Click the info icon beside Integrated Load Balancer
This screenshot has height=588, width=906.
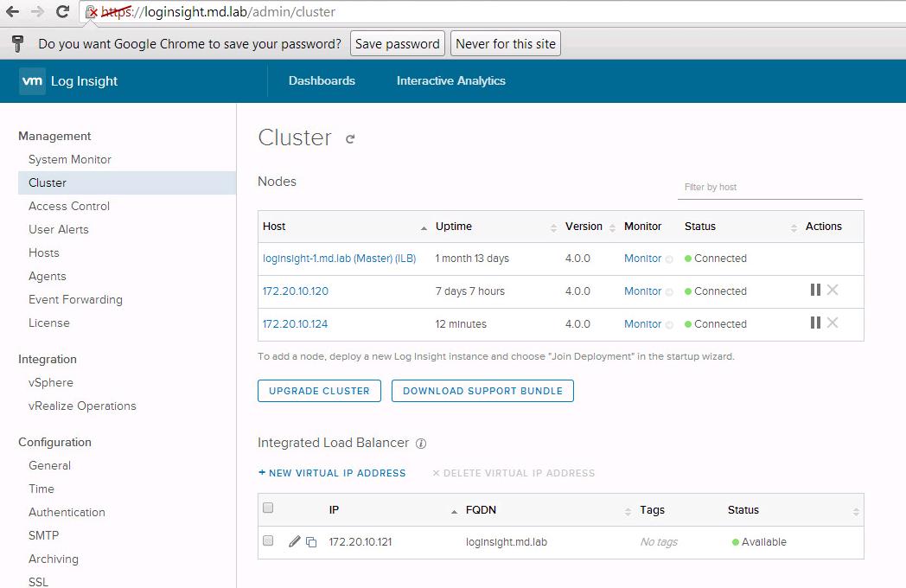tap(421, 444)
